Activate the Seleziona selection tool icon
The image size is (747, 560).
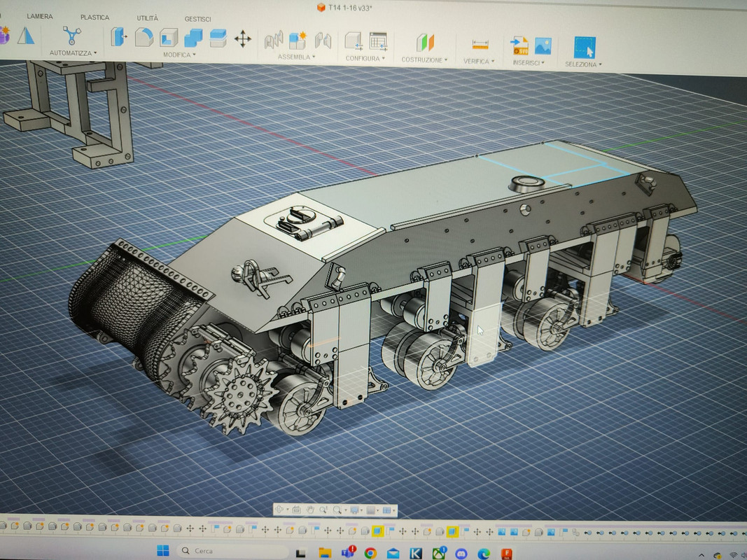(585, 48)
